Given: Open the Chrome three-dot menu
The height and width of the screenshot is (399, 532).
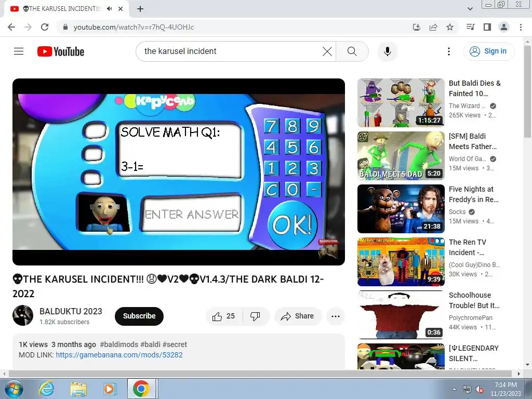Looking at the screenshot, I should tap(521, 27).
